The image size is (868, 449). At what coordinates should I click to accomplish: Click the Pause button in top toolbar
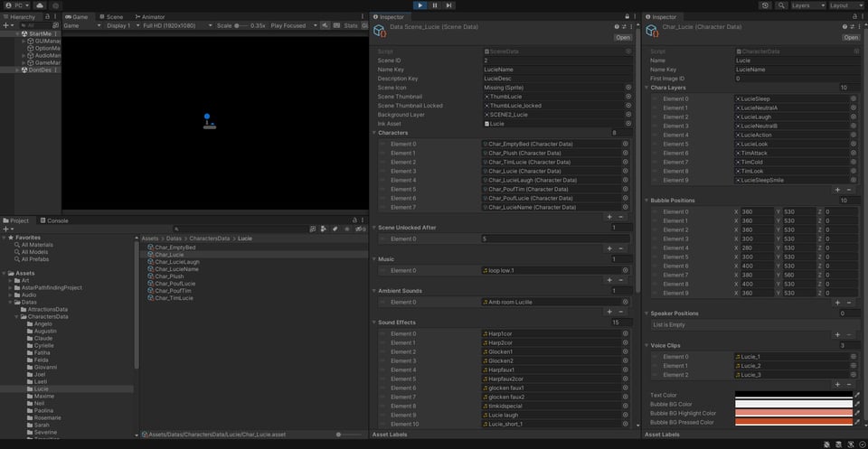point(435,5)
